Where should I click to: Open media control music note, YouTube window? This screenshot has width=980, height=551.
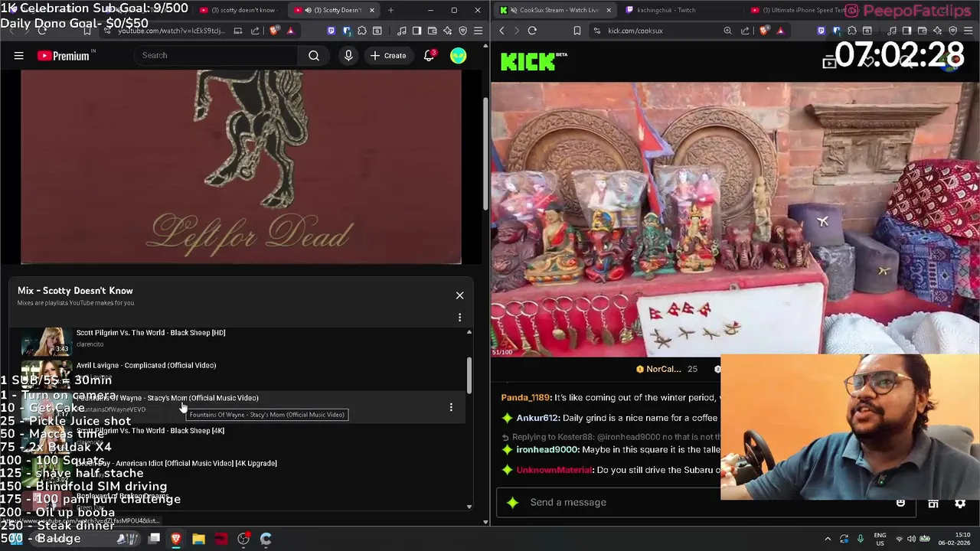click(x=402, y=31)
